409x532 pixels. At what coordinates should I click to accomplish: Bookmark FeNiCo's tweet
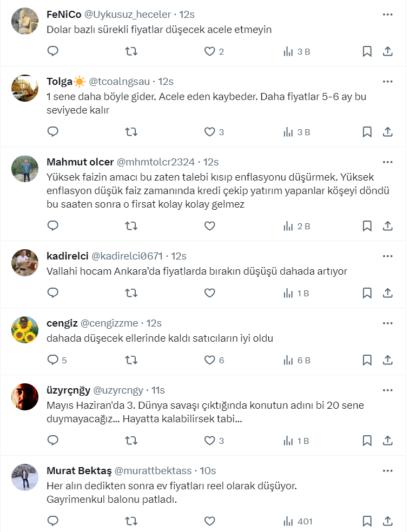coord(367,51)
